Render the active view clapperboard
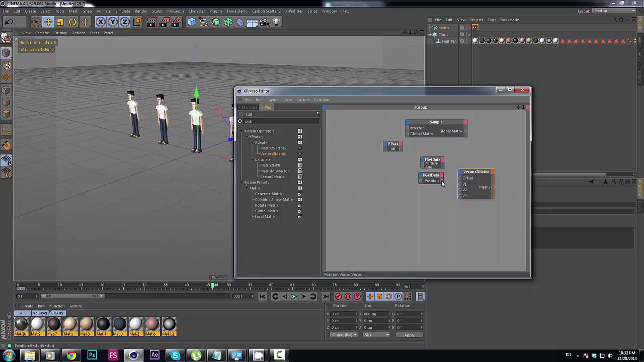Screen dimensions: 644x362 click(151, 22)
